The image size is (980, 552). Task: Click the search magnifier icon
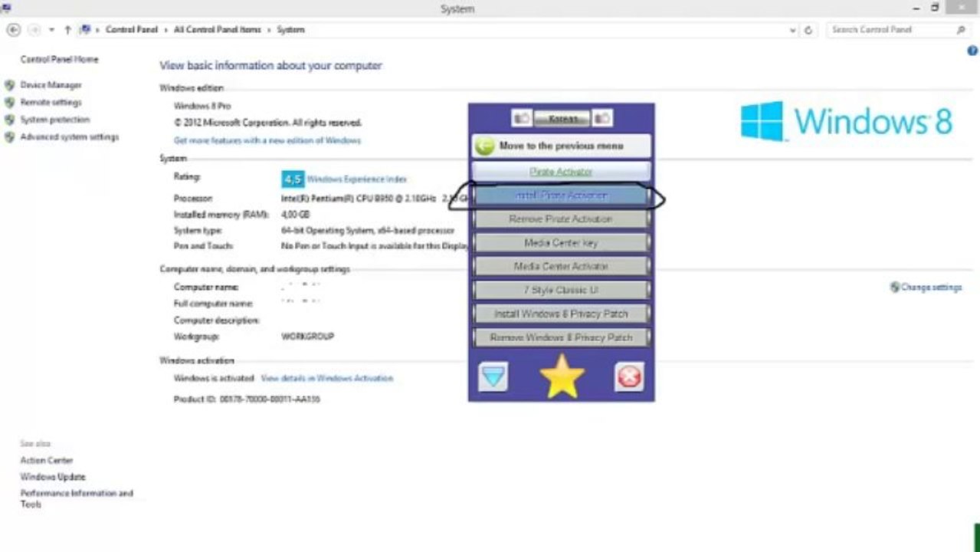(x=961, y=30)
